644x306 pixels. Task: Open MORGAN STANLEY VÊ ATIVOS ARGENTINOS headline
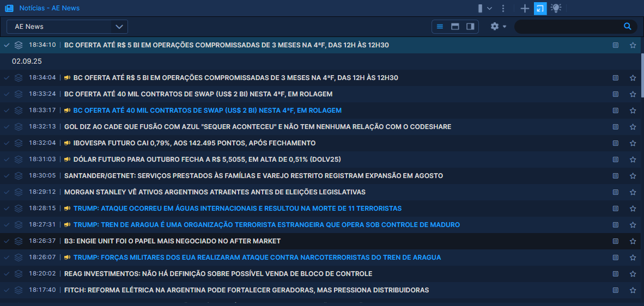point(215,192)
